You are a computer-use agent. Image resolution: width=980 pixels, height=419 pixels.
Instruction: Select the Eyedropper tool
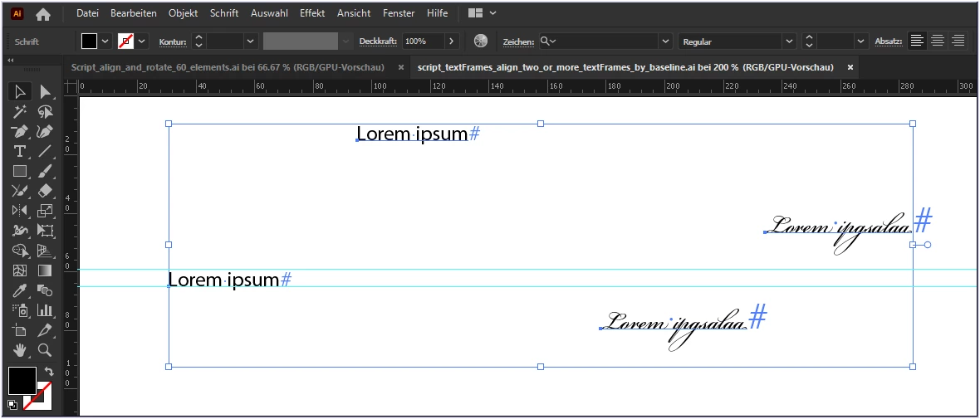(x=20, y=290)
